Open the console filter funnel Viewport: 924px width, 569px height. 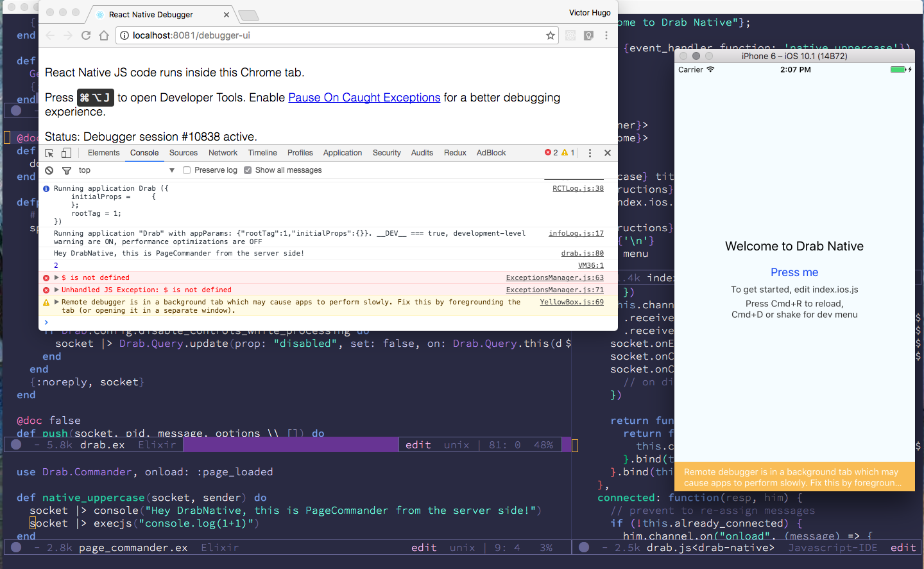click(66, 170)
